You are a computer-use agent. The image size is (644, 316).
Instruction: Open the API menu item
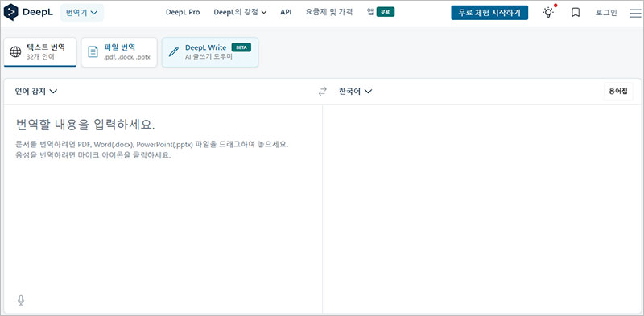click(x=286, y=12)
